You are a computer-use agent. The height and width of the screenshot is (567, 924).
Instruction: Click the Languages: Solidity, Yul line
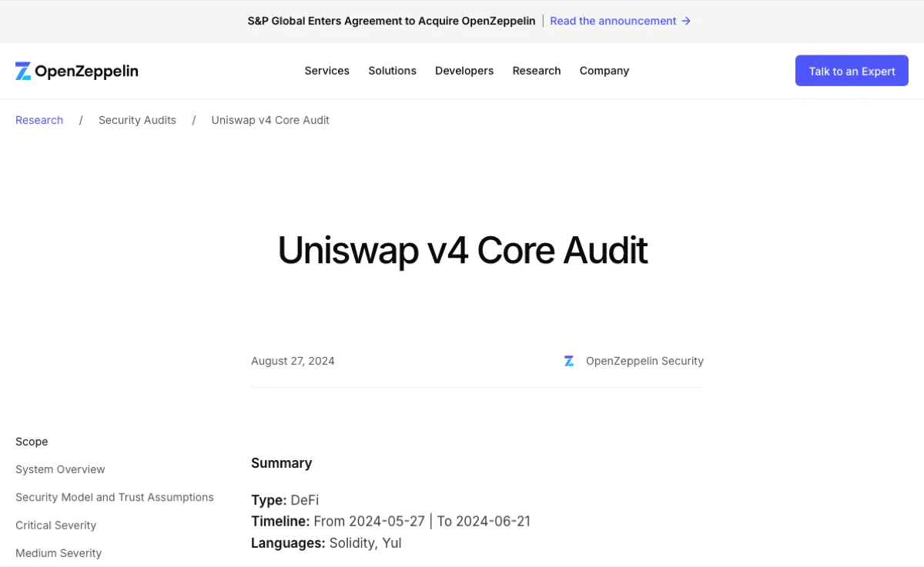[x=326, y=543]
